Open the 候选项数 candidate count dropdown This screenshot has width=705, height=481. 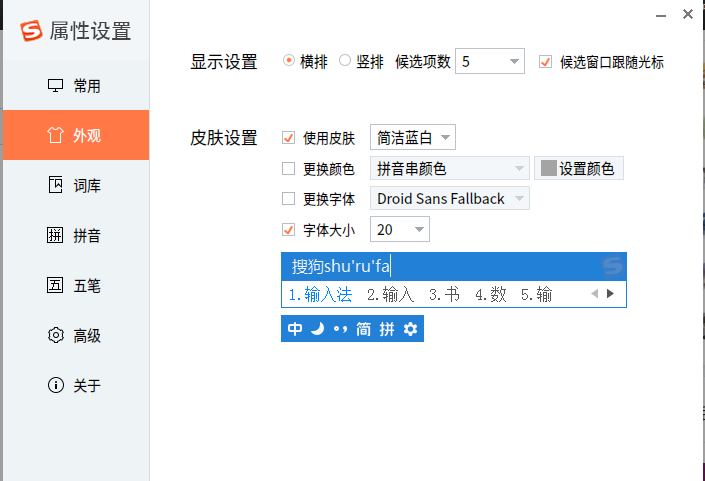[x=490, y=61]
